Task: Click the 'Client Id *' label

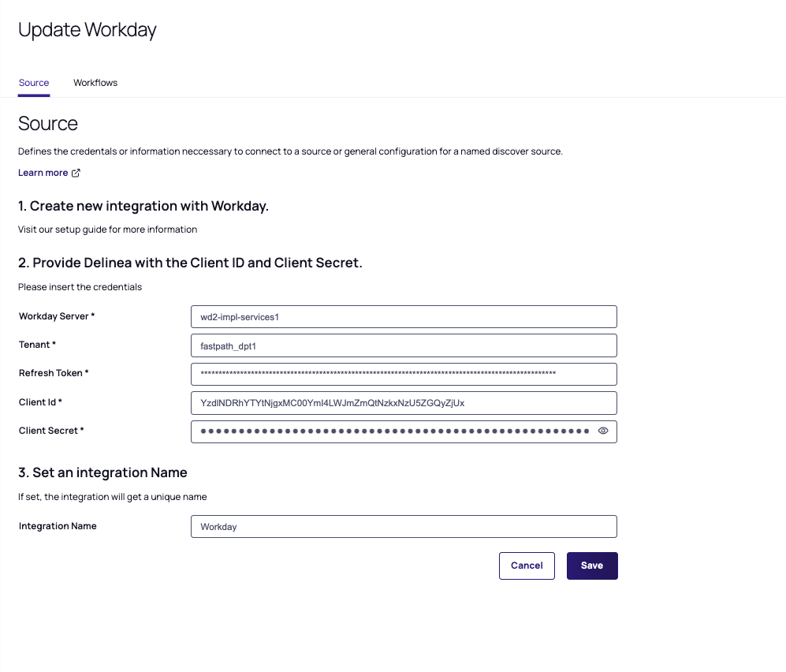Action: 40,402
